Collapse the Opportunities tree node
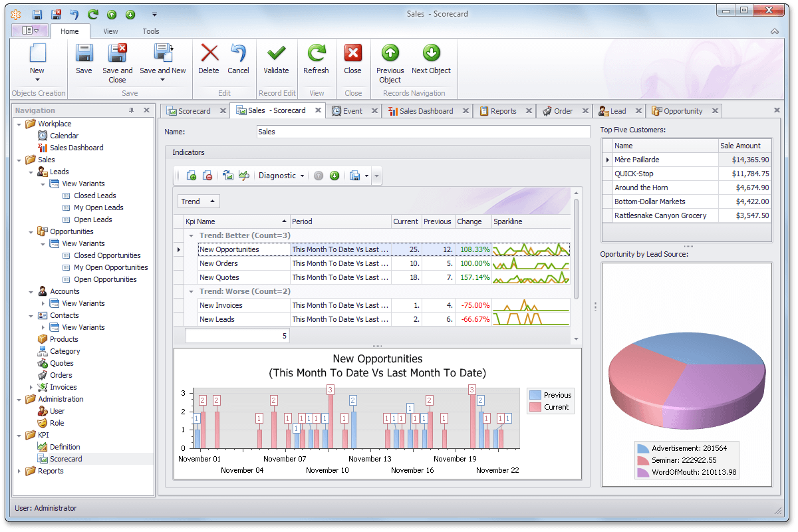Viewport: 798px width, 532px height. click(x=31, y=231)
